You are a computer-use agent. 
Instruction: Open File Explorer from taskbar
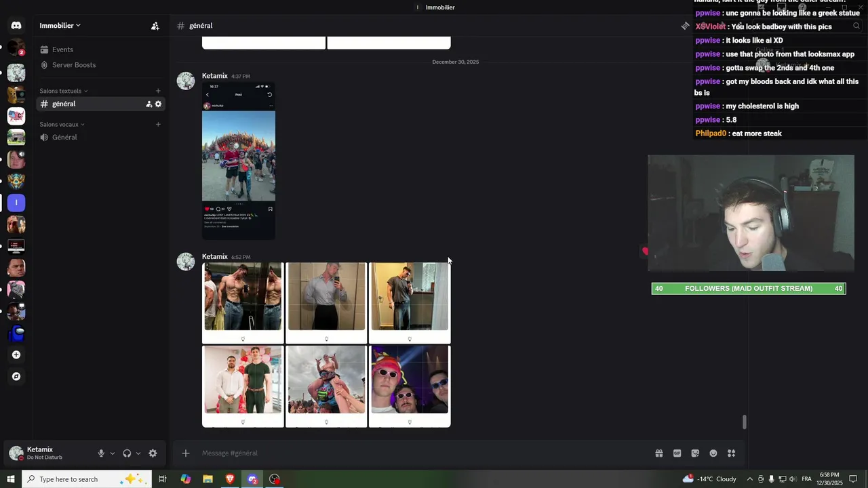208,479
